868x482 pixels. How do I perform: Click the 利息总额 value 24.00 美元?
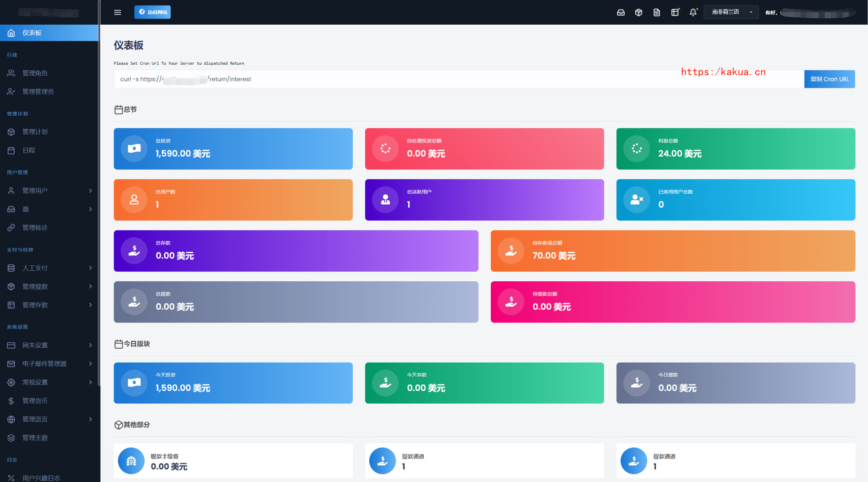pyautogui.click(x=680, y=154)
